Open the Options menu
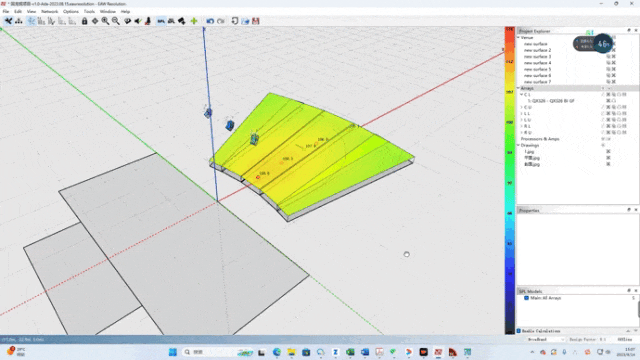The width and height of the screenshot is (640, 360). pyautogui.click(x=71, y=11)
